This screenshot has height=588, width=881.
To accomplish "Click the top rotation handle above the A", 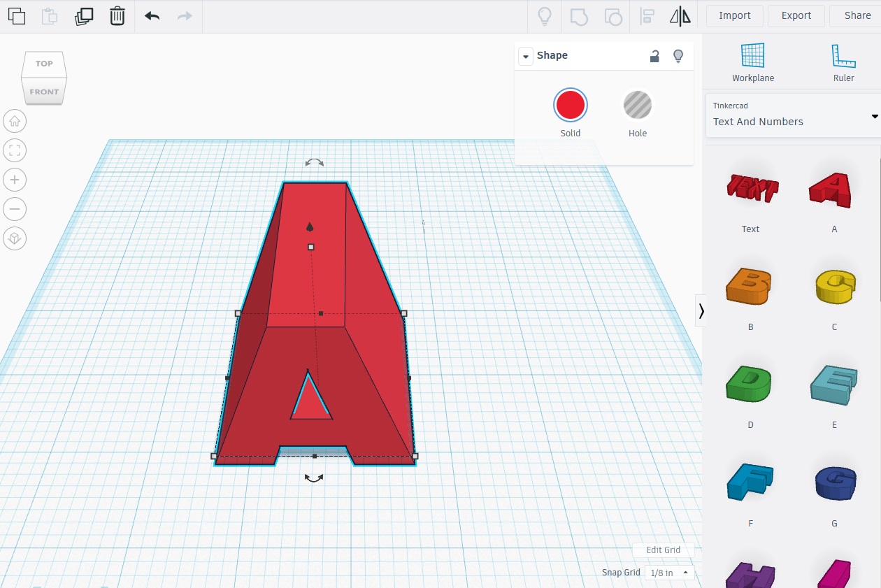I will coord(315,162).
